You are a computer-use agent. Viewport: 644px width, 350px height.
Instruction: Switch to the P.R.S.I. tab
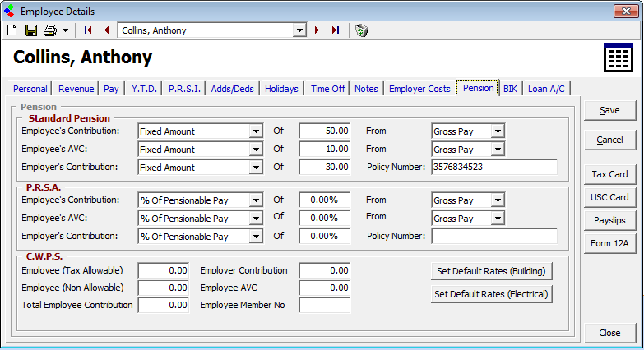[x=184, y=89]
